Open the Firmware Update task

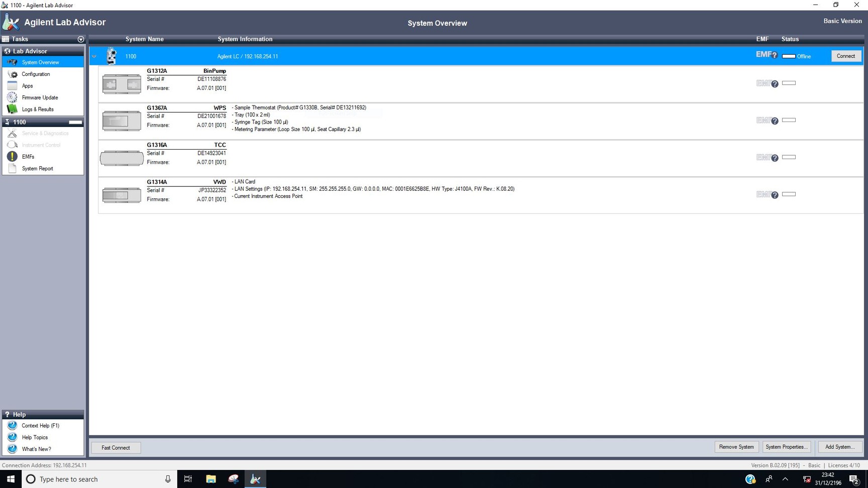[40, 97]
